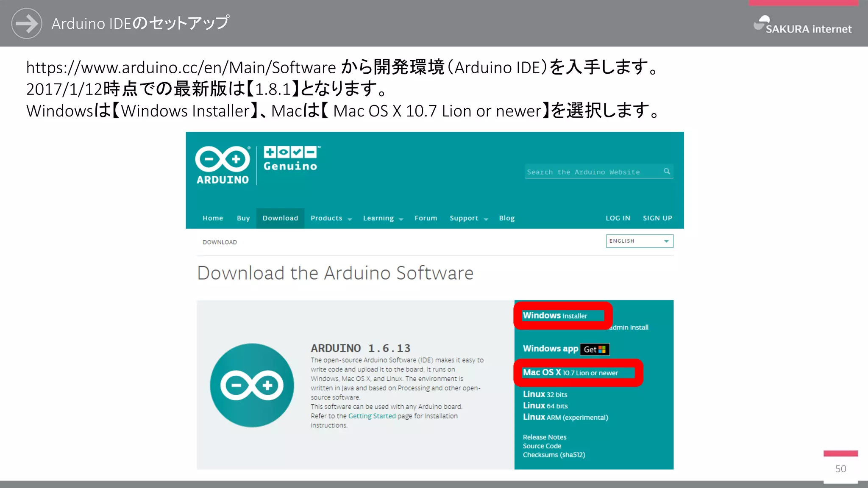This screenshot has height=488, width=868.
Task: Click the admin install text
Action: click(x=629, y=327)
